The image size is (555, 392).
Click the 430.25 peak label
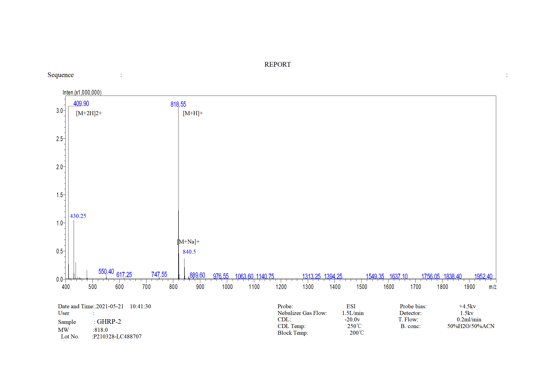pyautogui.click(x=78, y=216)
